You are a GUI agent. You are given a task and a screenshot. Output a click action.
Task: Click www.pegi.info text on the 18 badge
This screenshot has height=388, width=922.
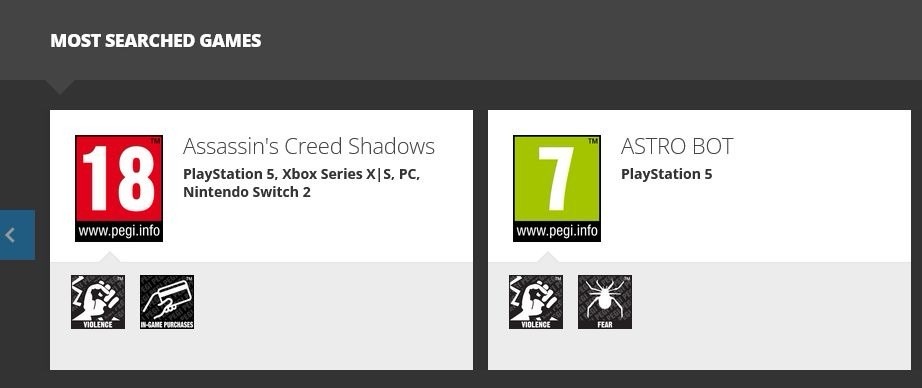[119, 232]
